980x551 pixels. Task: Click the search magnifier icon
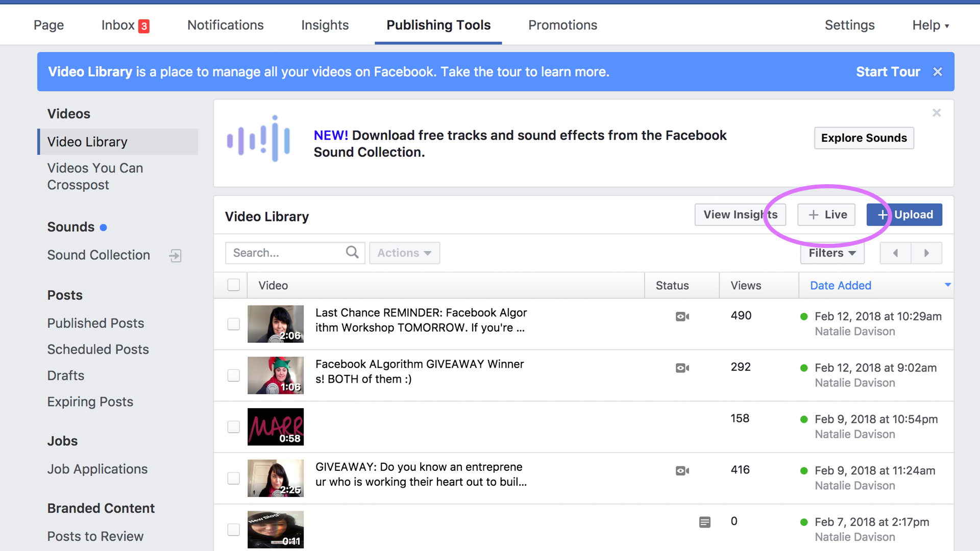click(x=352, y=252)
